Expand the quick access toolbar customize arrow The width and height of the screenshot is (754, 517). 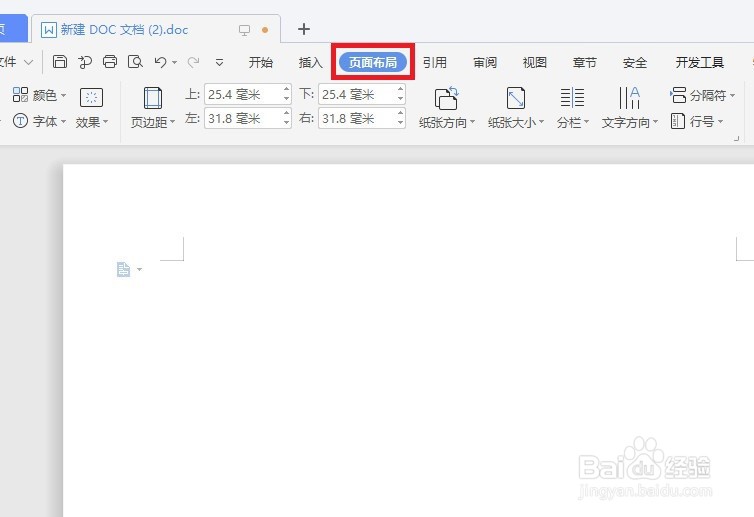[x=219, y=63]
